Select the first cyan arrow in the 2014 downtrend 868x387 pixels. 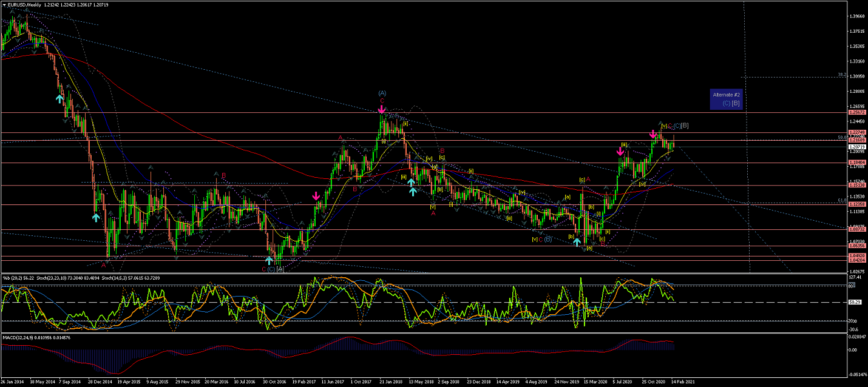click(x=59, y=98)
